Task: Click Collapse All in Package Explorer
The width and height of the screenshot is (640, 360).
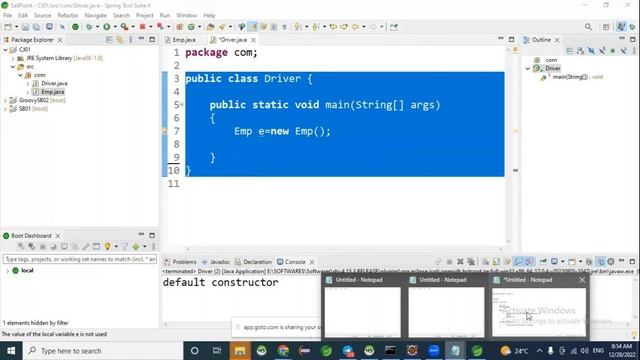Action: [109, 40]
